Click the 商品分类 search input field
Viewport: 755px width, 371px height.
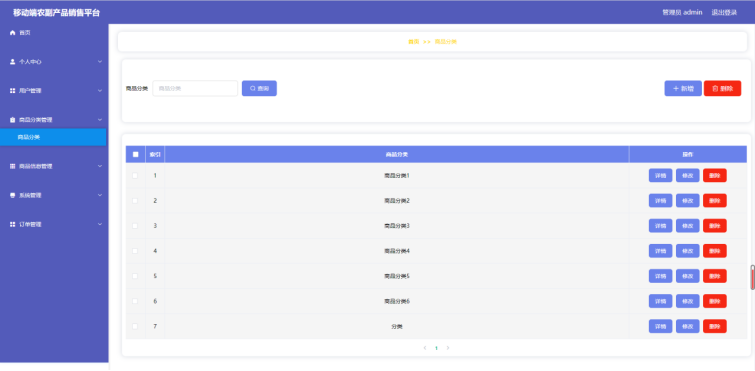click(195, 89)
